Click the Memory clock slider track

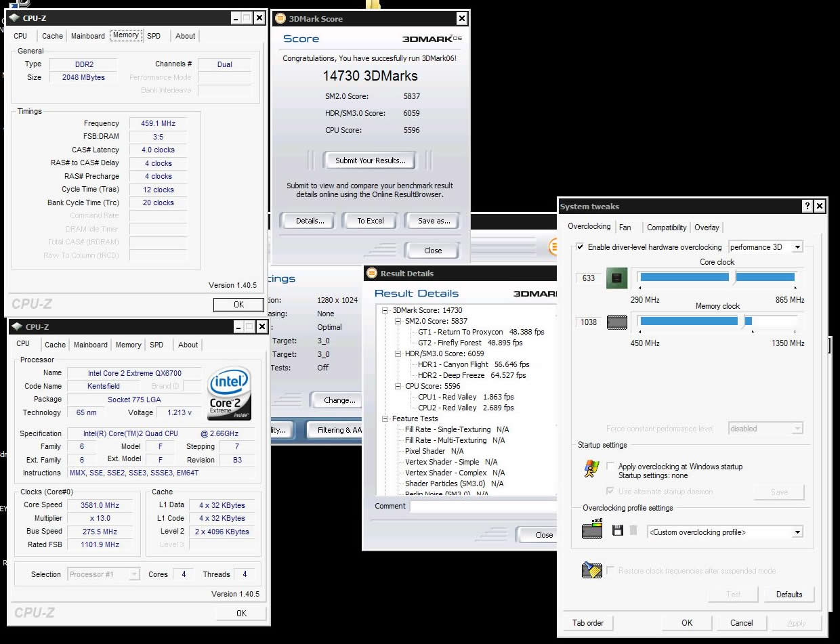coord(717,321)
